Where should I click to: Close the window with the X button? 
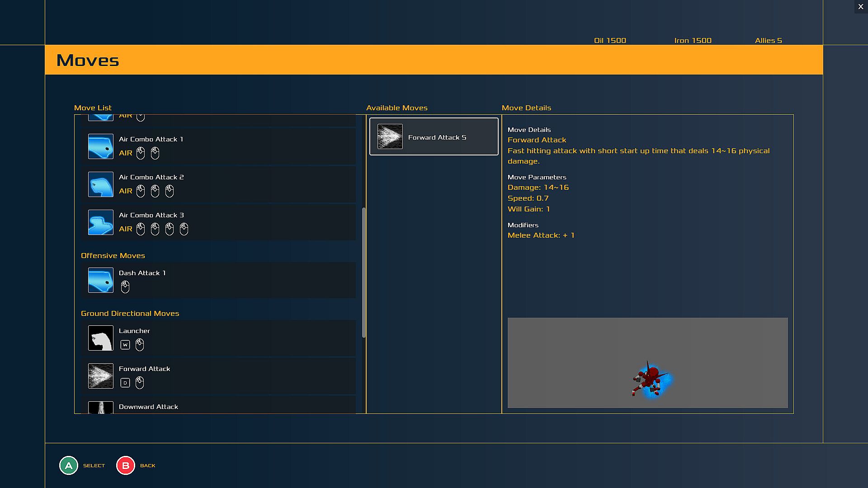pos(861,7)
